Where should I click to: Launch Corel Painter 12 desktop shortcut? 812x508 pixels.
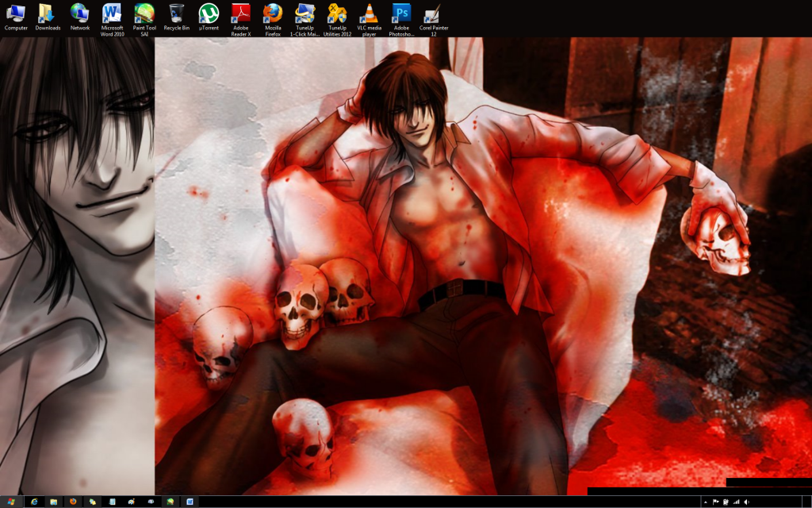click(x=434, y=20)
